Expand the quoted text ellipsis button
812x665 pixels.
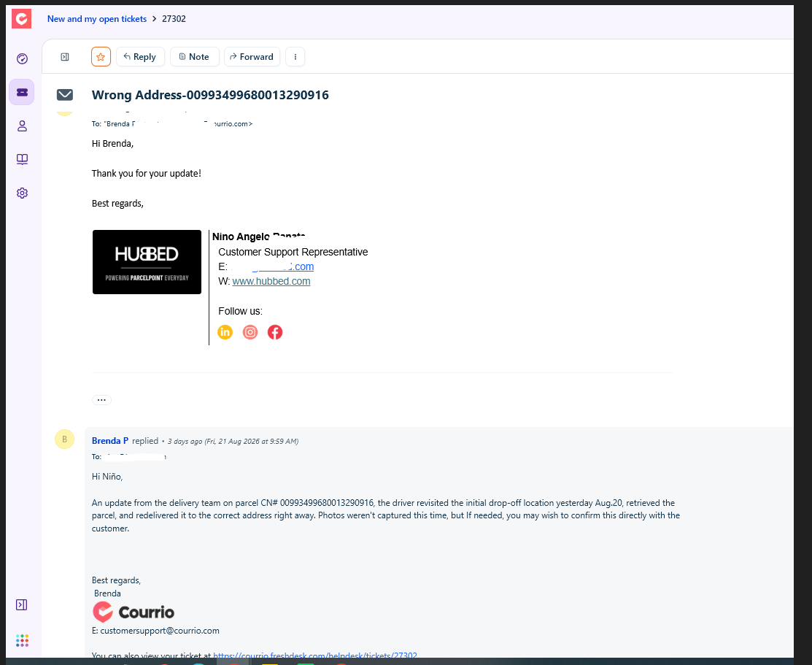coord(101,399)
